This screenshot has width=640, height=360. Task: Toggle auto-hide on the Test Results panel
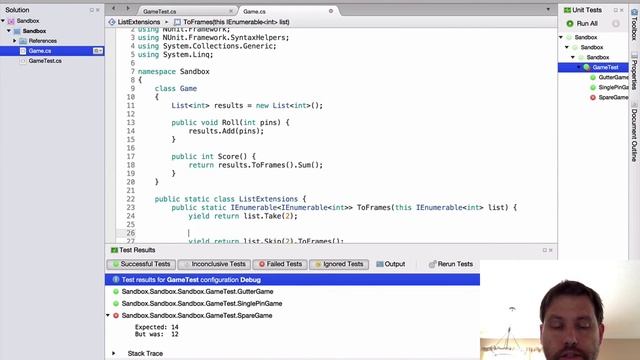click(x=544, y=250)
